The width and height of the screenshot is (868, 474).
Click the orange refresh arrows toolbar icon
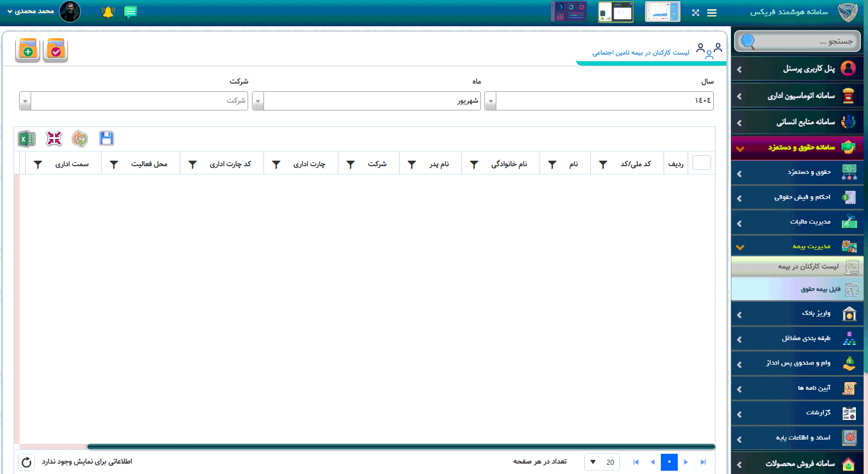click(x=80, y=139)
